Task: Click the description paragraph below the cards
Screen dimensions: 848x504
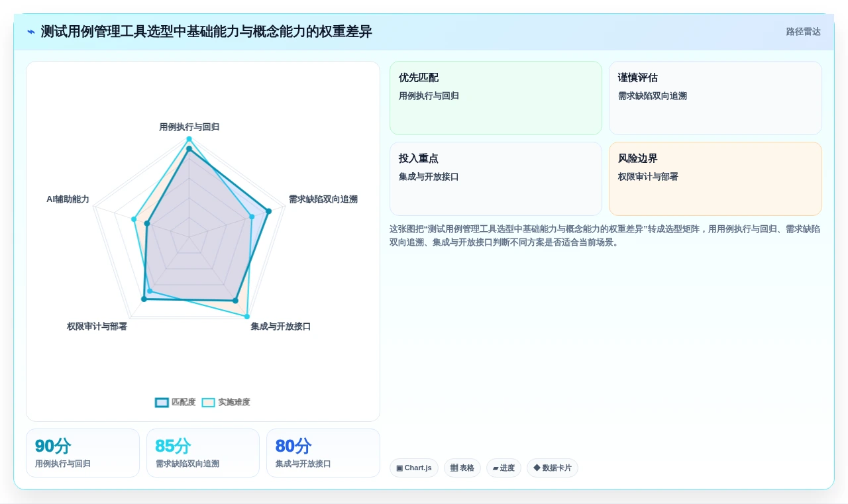Action: click(x=605, y=235)
